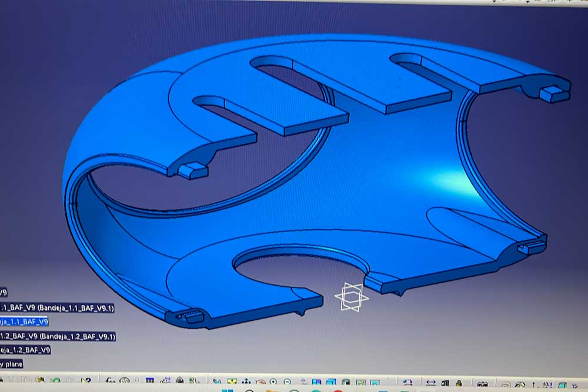Select the highlighted Bandeja_1.1_BAF_V9 part node
The width and height of the screenshot is (588, 392).
[24, 321]
